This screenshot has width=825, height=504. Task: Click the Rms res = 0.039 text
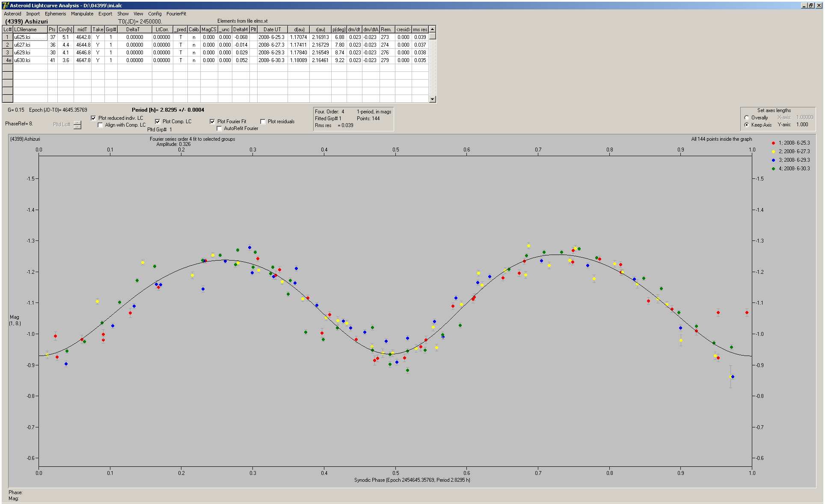click(x=334, y=125)
